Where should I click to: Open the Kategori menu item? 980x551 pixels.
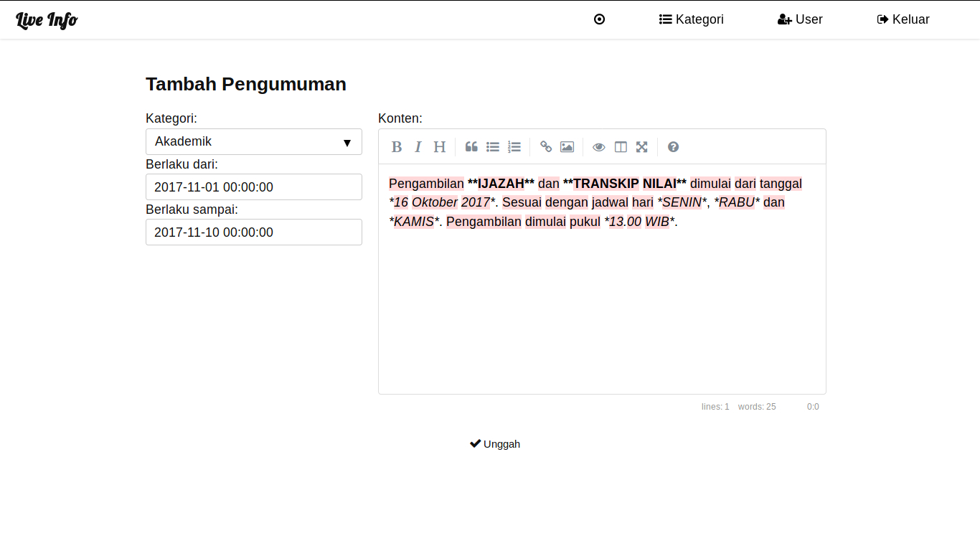[692, 19]
